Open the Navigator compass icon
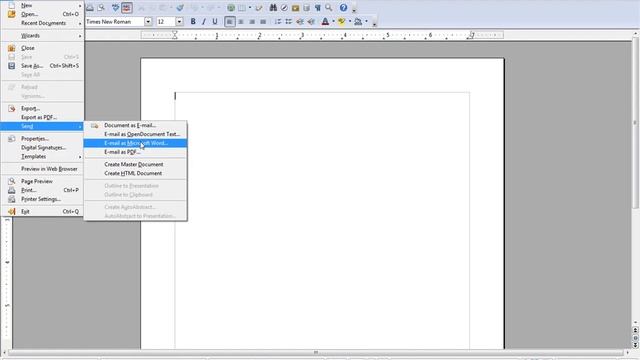The image size is (640, 360). tap(284, 8)
